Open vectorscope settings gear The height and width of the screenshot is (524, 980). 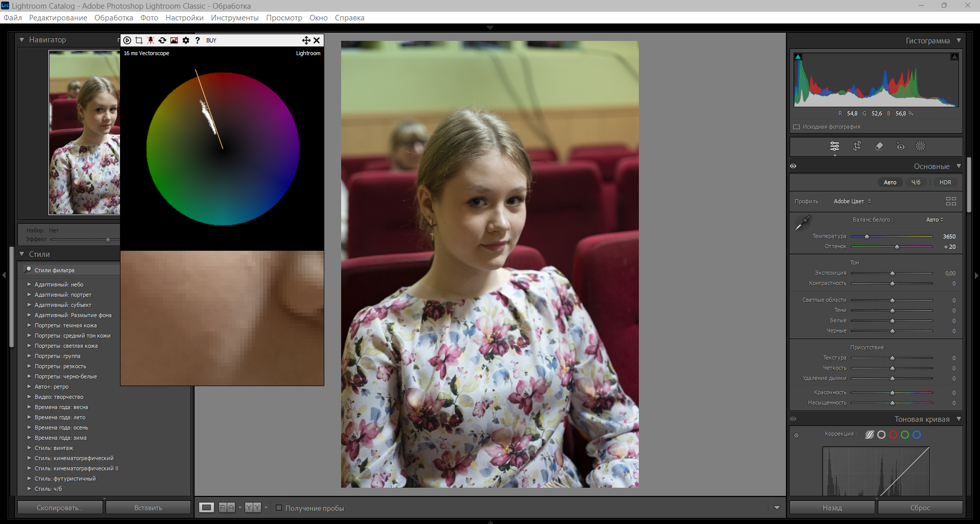click(x=186, y=40)
